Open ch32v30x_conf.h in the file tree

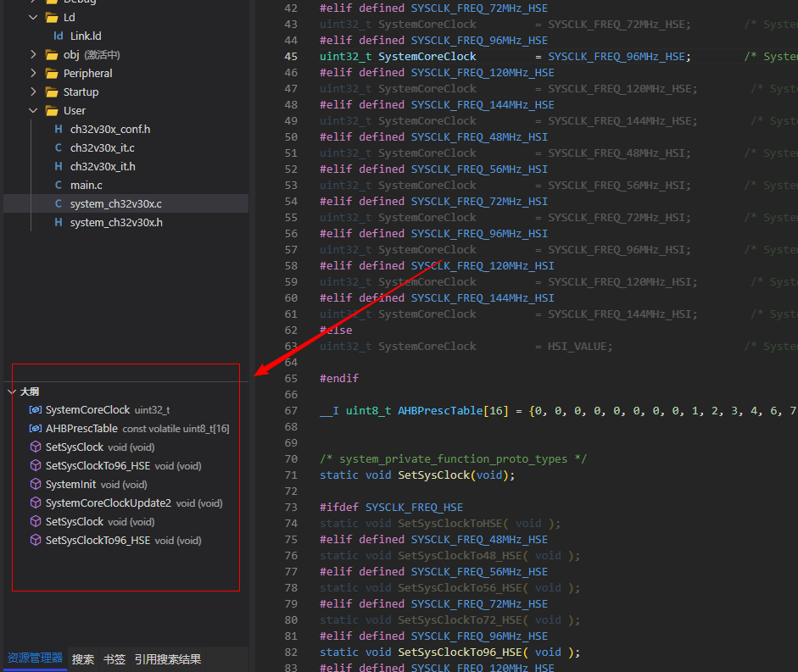click(x=110, y=129)
